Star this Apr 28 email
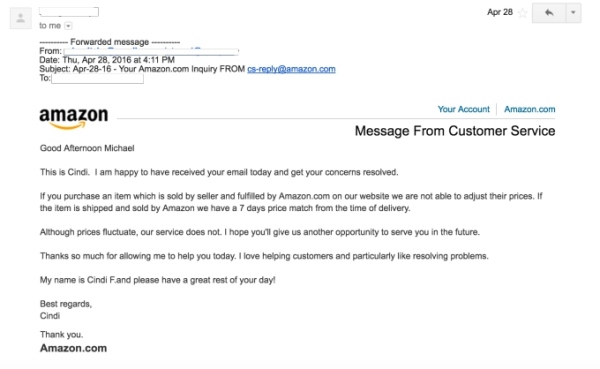This screenshot has width=600, height=369. click(522, 13)
